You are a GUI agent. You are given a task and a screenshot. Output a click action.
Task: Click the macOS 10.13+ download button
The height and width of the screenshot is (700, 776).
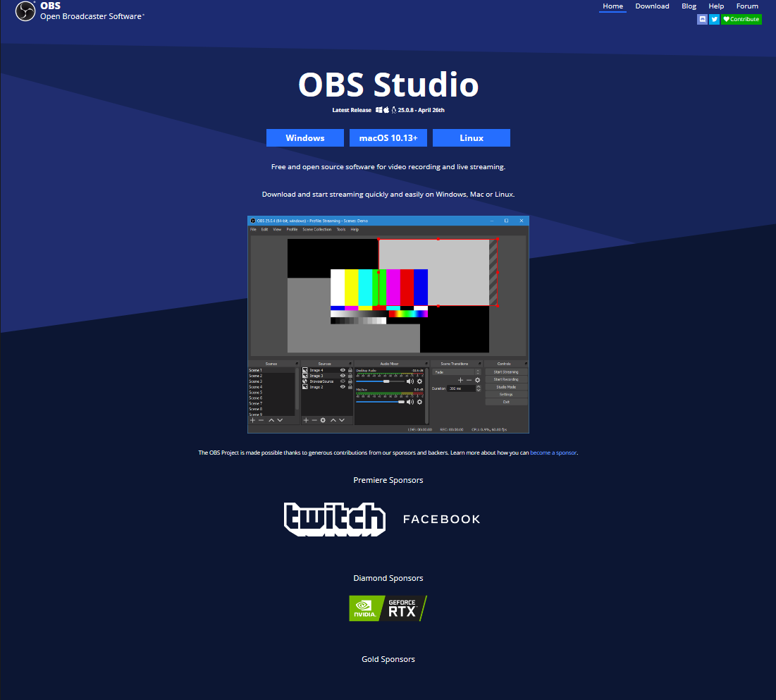(x=388, y=138)
